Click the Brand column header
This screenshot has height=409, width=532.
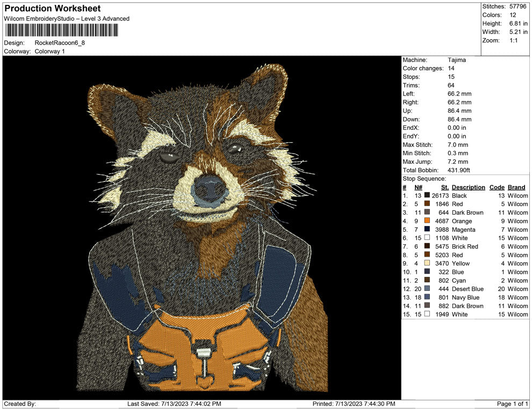[x=516, y=187]
